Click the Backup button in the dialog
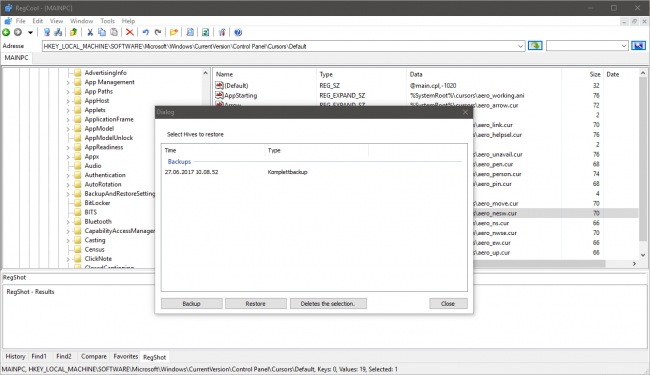 192,304
